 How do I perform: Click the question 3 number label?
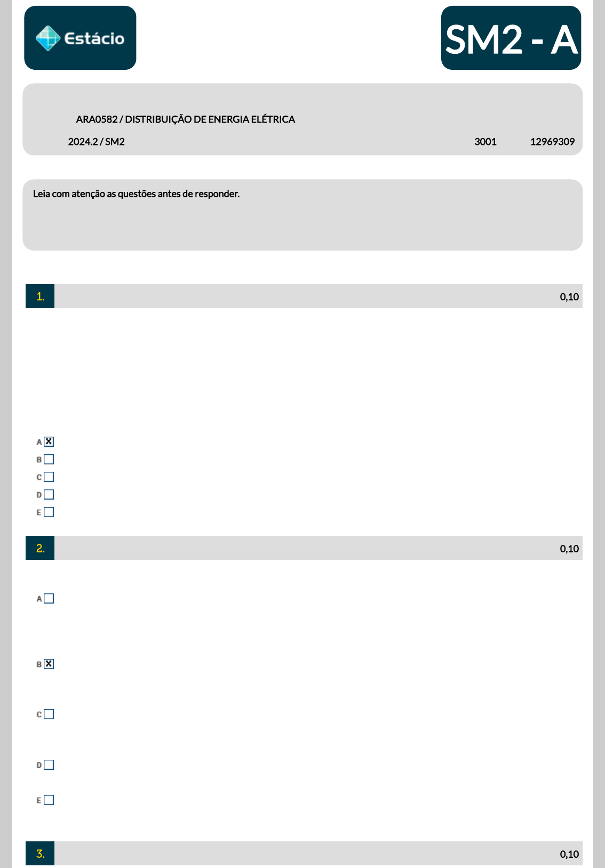pyautogui.click(x=40, y=854)
